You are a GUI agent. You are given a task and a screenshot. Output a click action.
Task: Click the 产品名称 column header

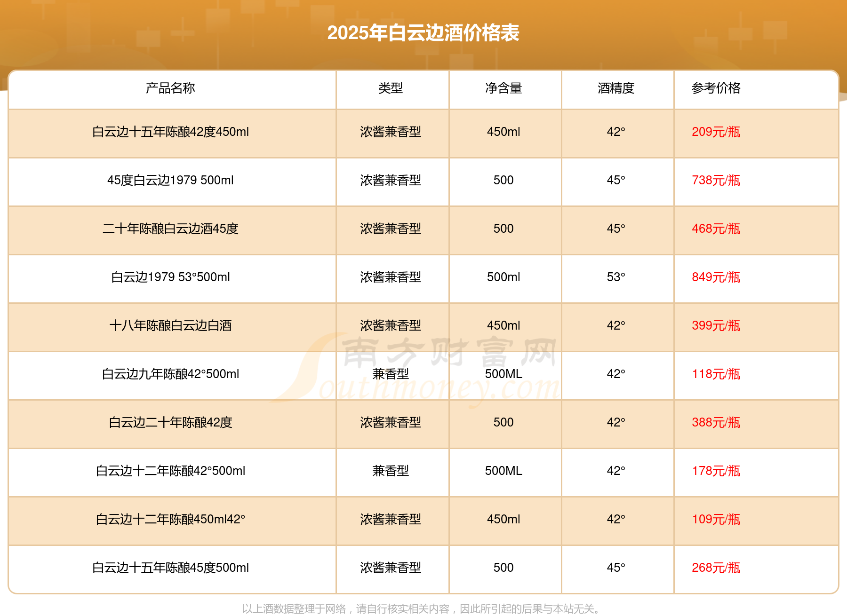click(170, 88)
